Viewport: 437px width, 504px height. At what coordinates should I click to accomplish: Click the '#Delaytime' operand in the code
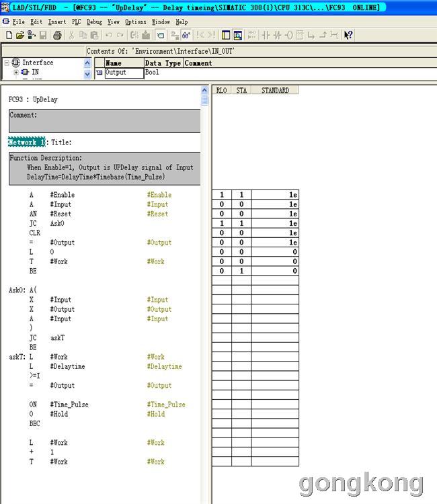pyautogui.click(x=67, y=366)
